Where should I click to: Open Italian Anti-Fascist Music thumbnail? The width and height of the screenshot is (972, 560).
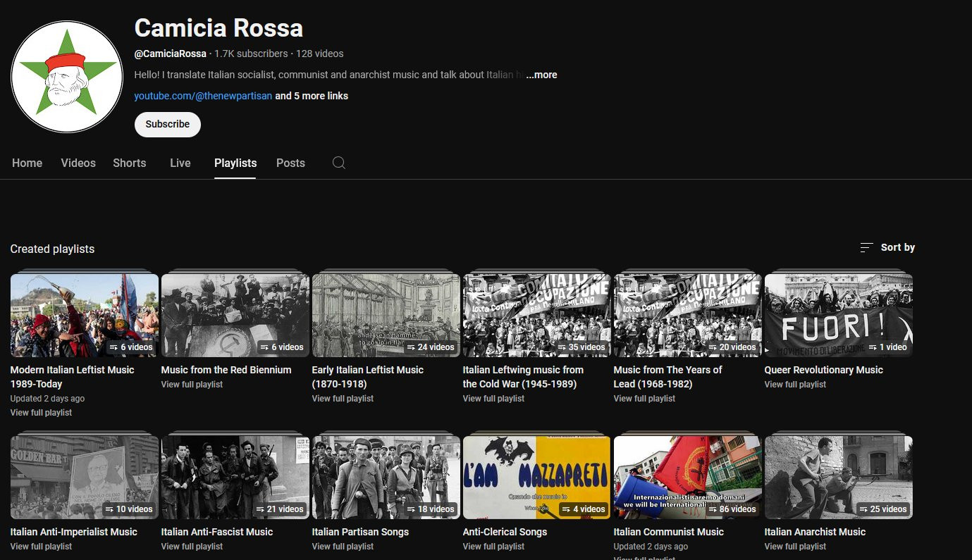pyautogui.click(x=235, y=477)
